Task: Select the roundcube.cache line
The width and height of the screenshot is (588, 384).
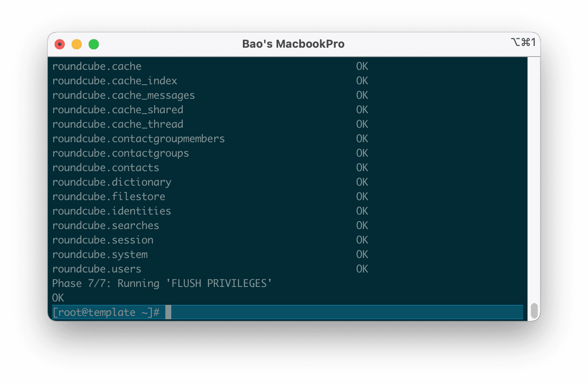Action: pos(97,66)
